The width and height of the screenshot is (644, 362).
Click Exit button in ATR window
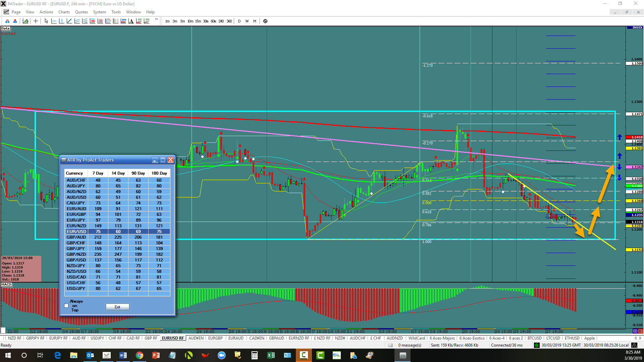117,307
